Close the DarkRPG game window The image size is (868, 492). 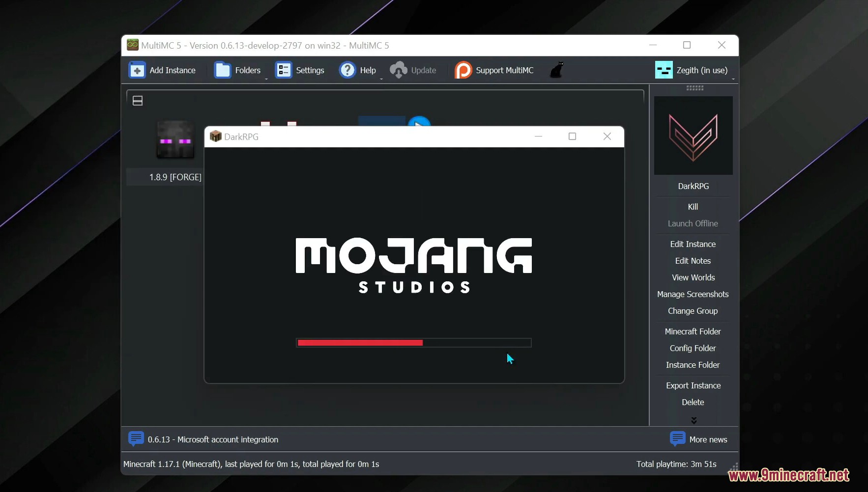tap(607, 137)
